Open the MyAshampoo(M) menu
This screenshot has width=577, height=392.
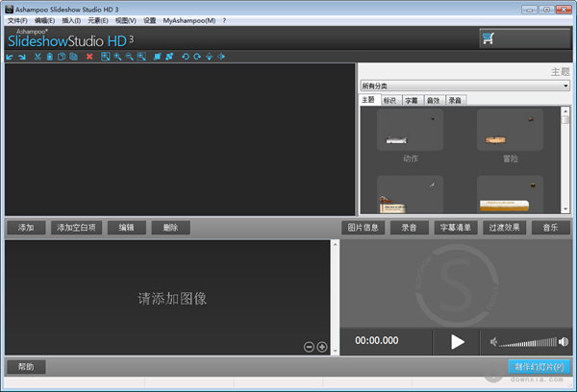[x=189, y=20]
